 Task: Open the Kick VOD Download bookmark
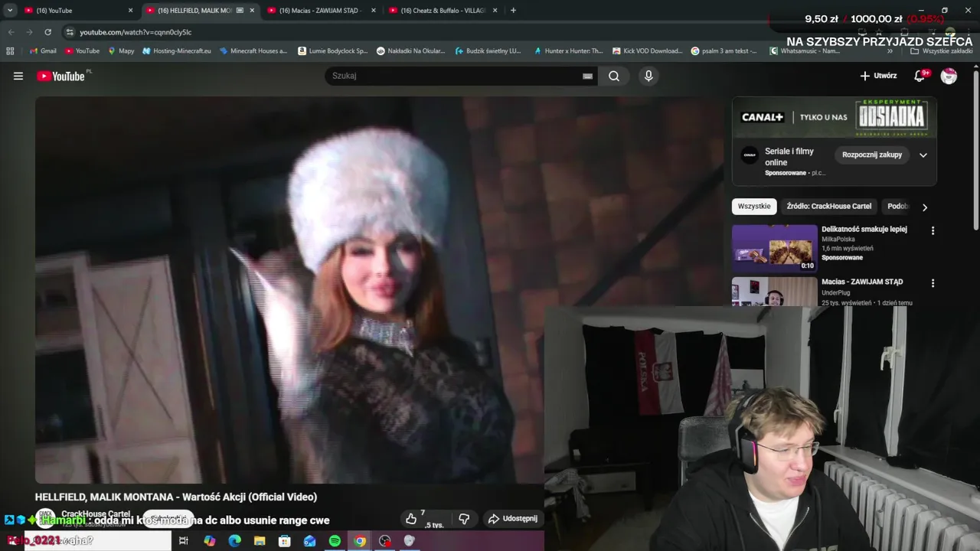pyautogui.click(x=647, y=51)
